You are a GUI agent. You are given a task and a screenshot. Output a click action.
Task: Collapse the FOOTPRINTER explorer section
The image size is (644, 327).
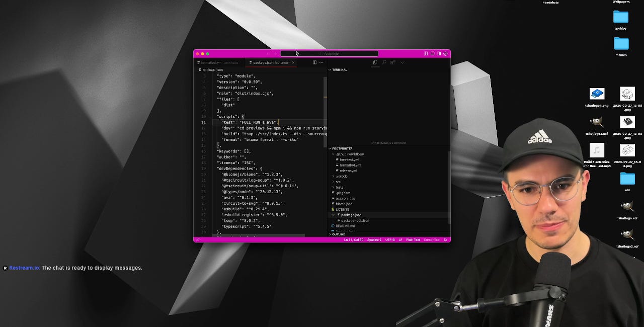(x=388, y=148)
